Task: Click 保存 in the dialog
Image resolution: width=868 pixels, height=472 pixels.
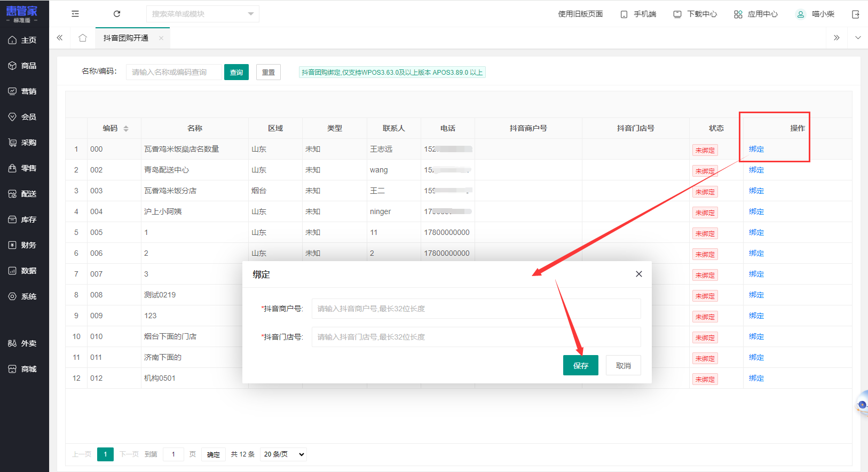Action: (581, 365)
